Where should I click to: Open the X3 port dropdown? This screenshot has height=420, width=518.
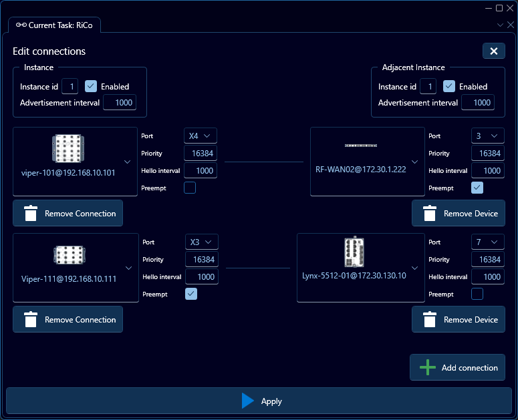(x=201, y=242)
